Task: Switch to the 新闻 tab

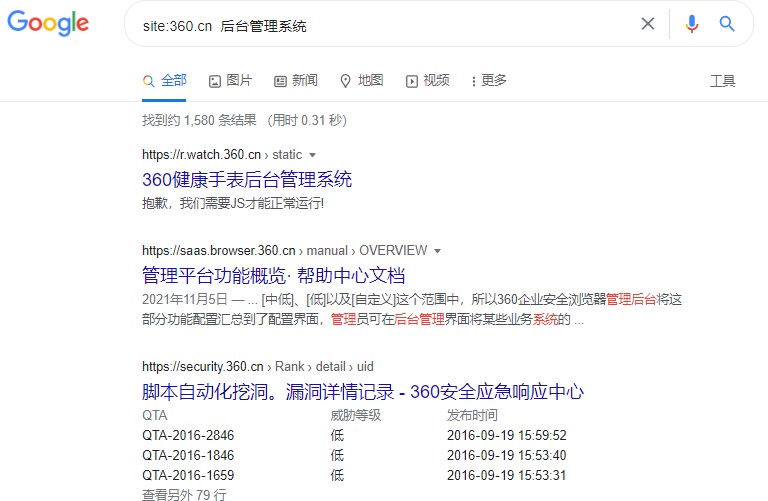Action: click(296, 80)
